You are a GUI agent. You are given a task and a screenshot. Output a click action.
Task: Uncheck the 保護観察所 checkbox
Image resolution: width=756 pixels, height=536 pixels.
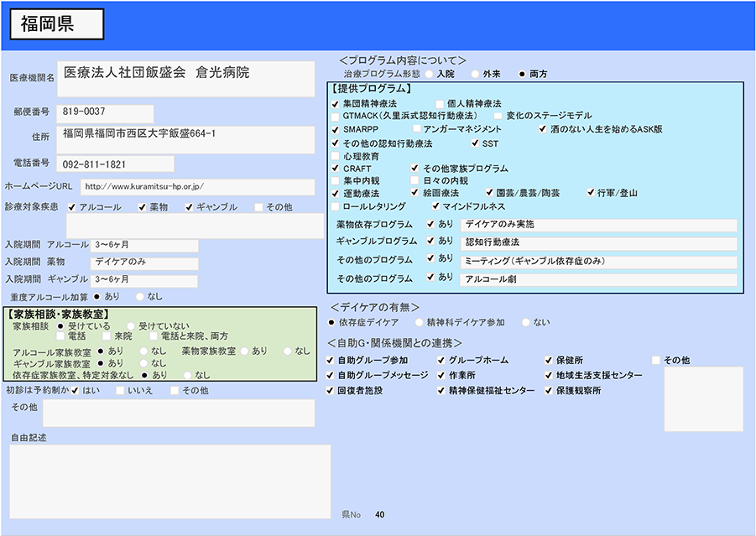(x=549, y=391)
